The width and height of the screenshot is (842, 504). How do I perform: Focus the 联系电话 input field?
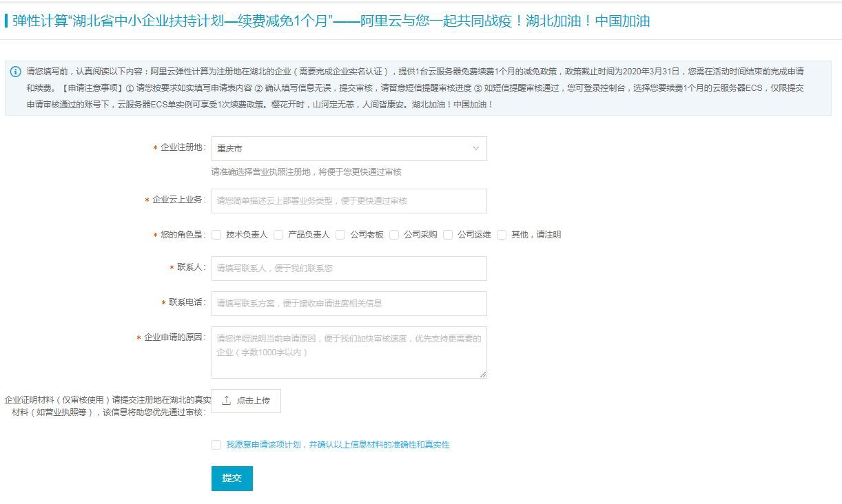pos(349,304)
